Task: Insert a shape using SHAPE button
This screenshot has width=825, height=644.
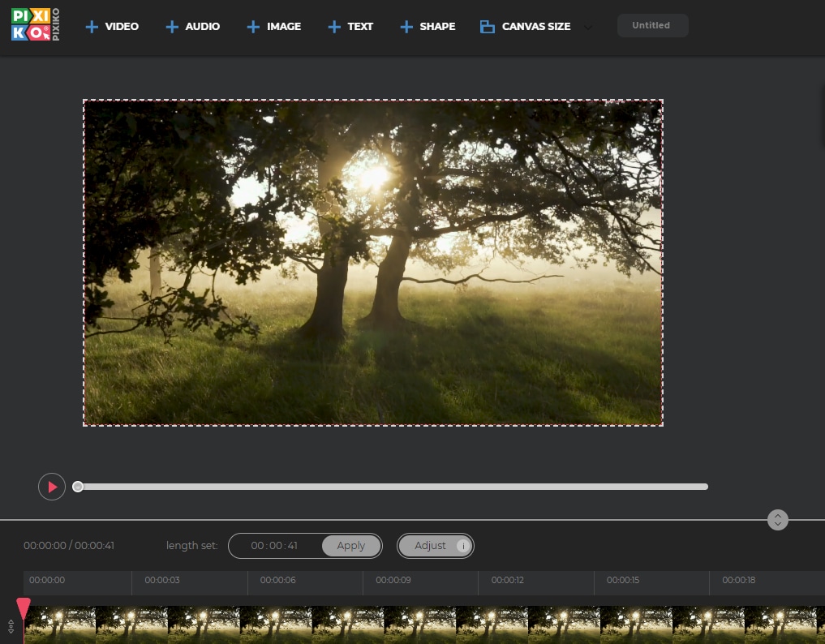Action: coord(428,26)
